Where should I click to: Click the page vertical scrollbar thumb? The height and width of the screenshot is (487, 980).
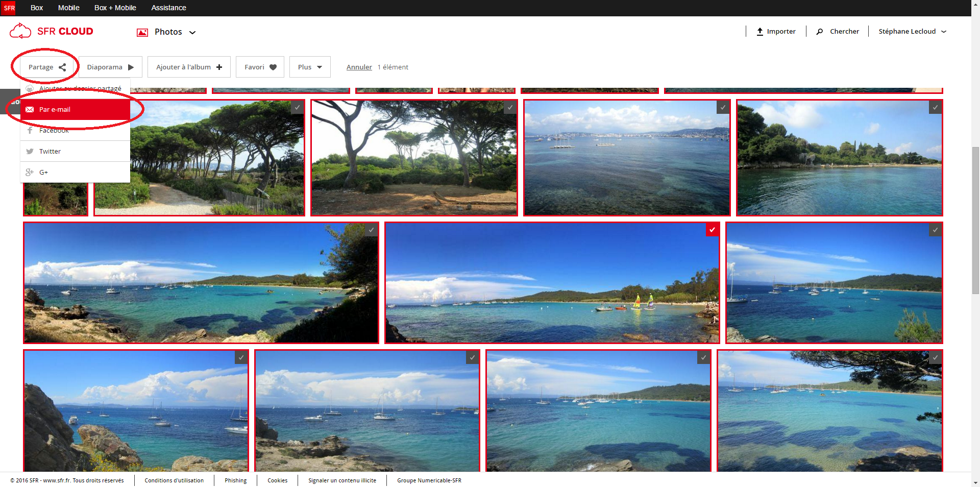pos(975,220)
